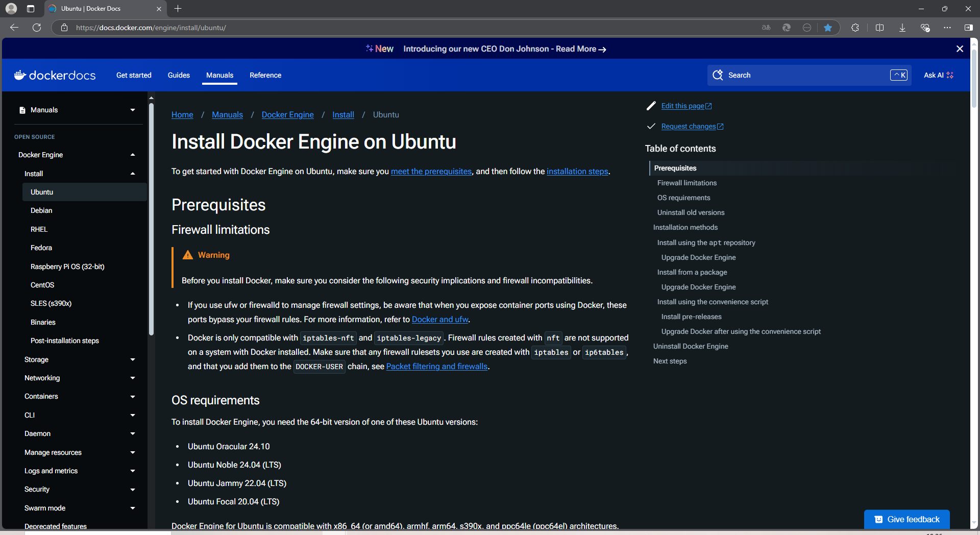Expand the Manage resources section
The image size is (980, 535).
tap(133, 452)
